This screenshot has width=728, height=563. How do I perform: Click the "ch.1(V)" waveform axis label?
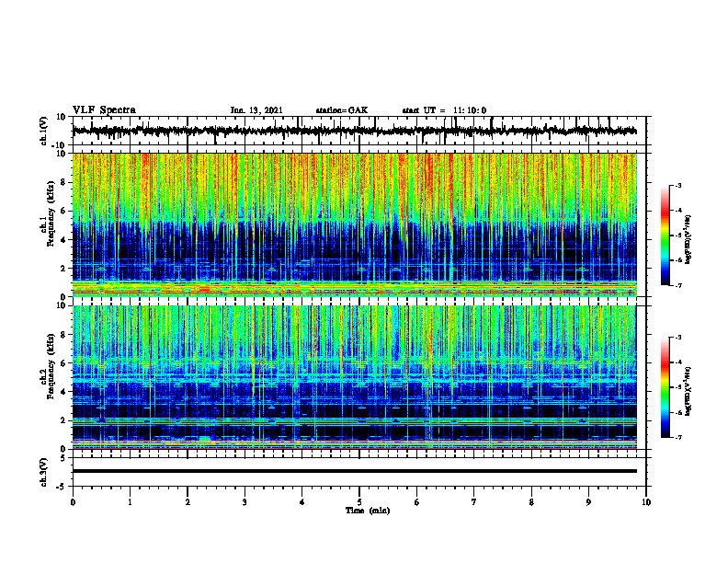pyautogui.click(x=44, y=131)
